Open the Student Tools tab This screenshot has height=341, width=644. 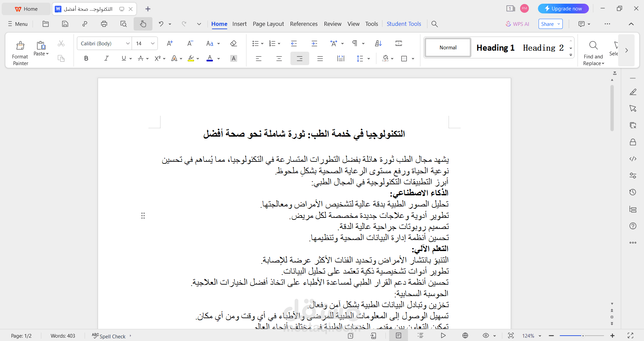404,24
